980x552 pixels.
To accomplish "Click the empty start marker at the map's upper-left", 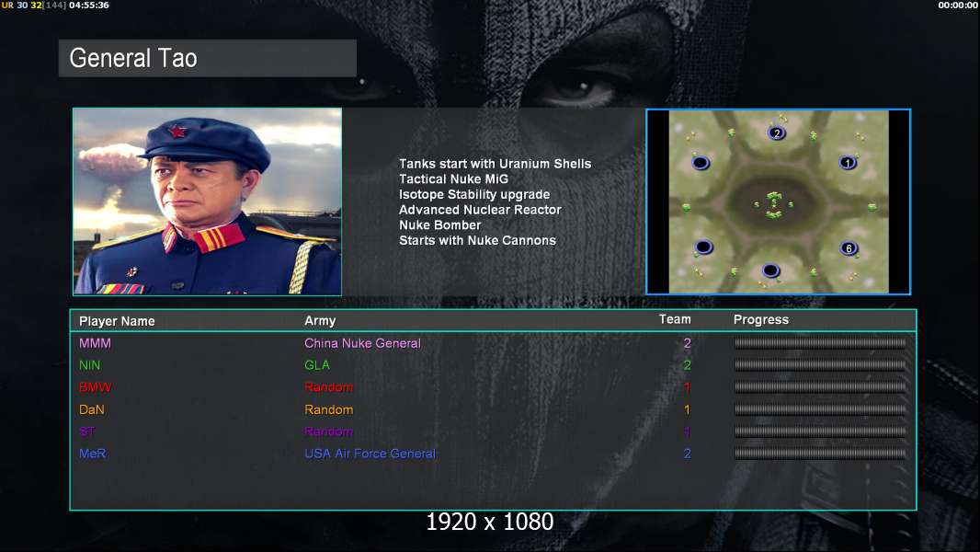I will pos(701,163).
